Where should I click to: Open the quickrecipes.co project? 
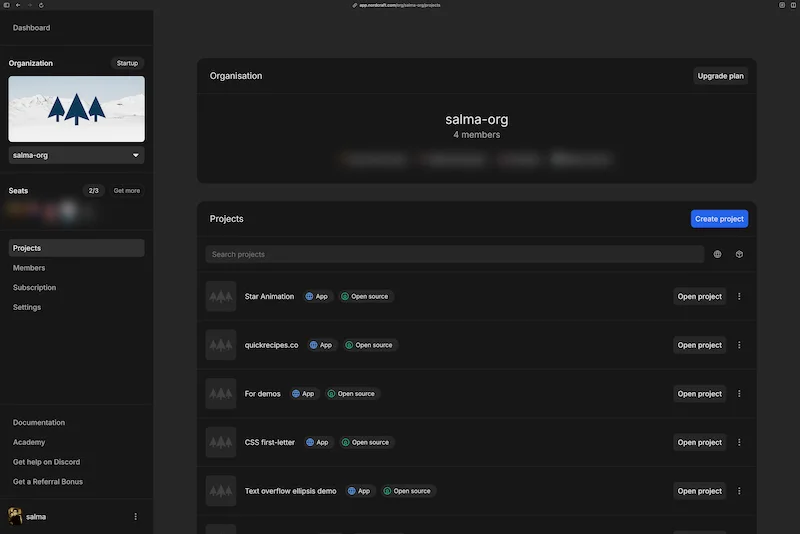pos(699,345)
